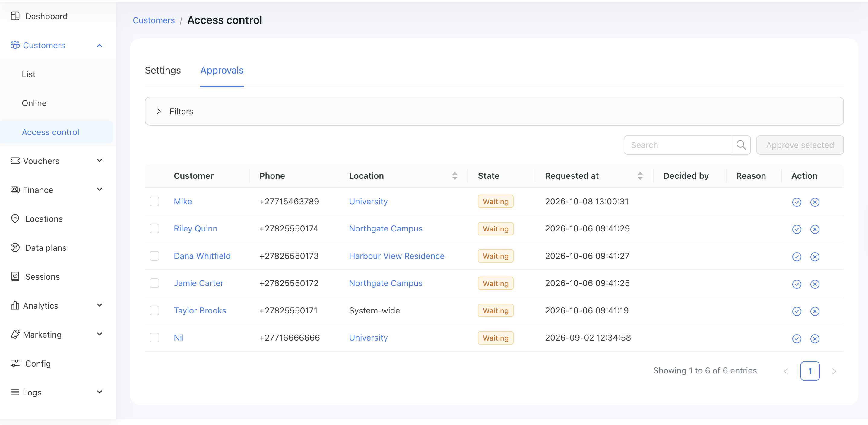Image resolution: width=868 pixels, height=425 pixels.
Task: Approve Mike's access request
Action: pyautogui.click(x=797, y=202)
